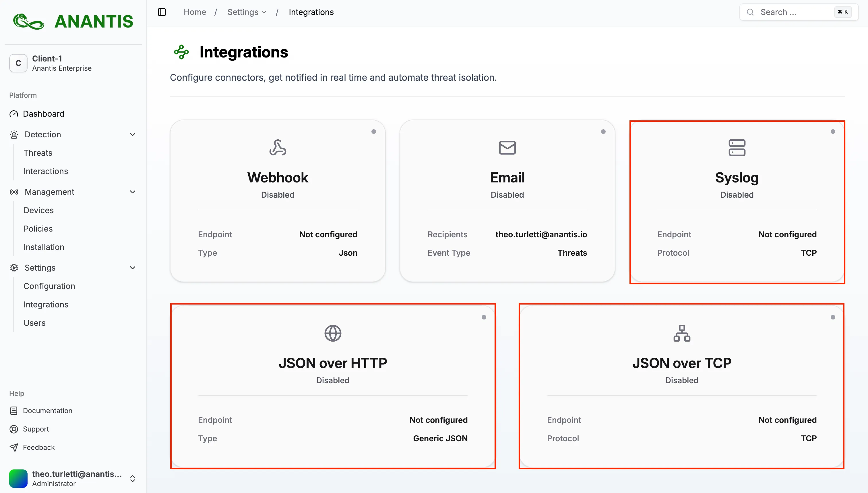Click the Syslog server icon
Viewport: 868px width, 493px height.
pyautogui.click(x=737, y=147)
